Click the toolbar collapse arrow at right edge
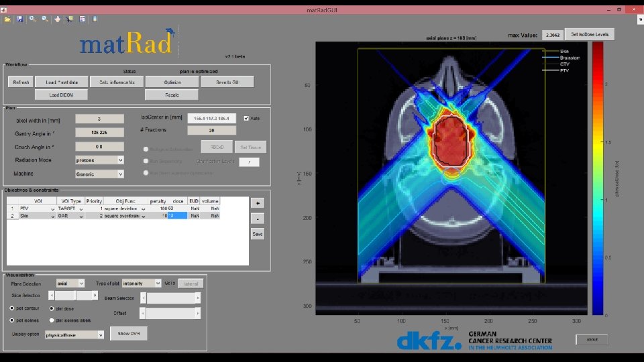This screenshot has width=644, height=362. point(640,19)
